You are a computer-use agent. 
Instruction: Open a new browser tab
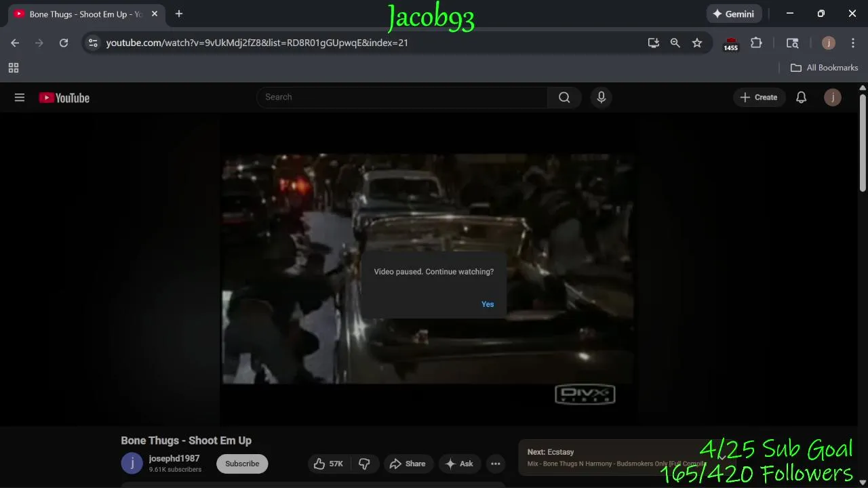tap(179, 14)
